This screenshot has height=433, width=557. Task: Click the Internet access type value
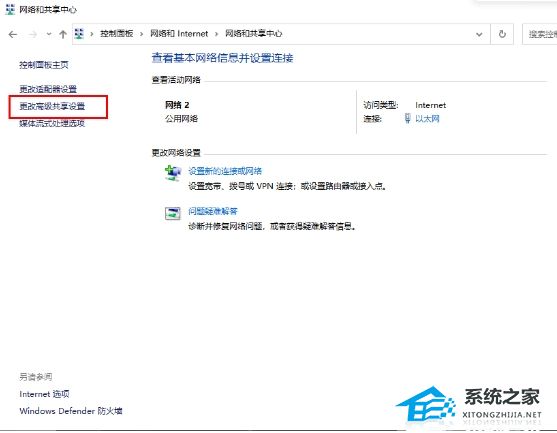pyautogui.click(x=431, y=105)
